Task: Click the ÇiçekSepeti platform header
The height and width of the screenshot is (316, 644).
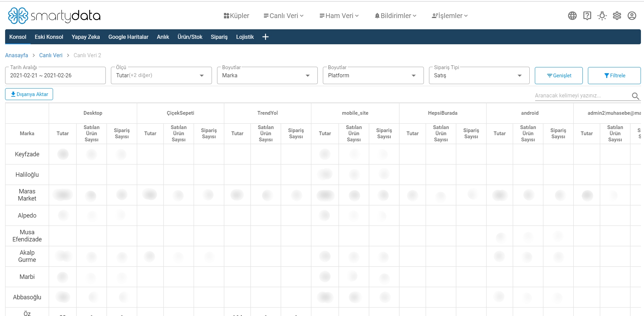Action: [x=180, y=113]
